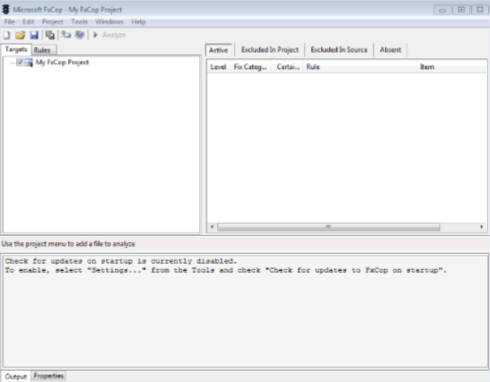The image size is (490, 382).
Task: Open the Tools menu
Action: pos(79,22)
